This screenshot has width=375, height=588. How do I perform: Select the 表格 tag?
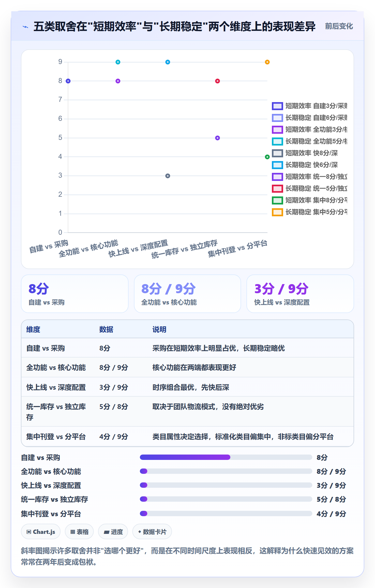point(79,532)
